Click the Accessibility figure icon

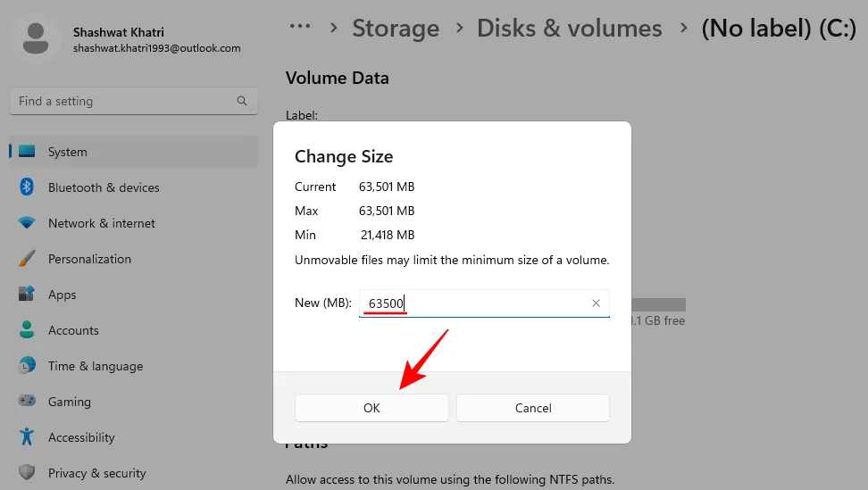[27, 436]
